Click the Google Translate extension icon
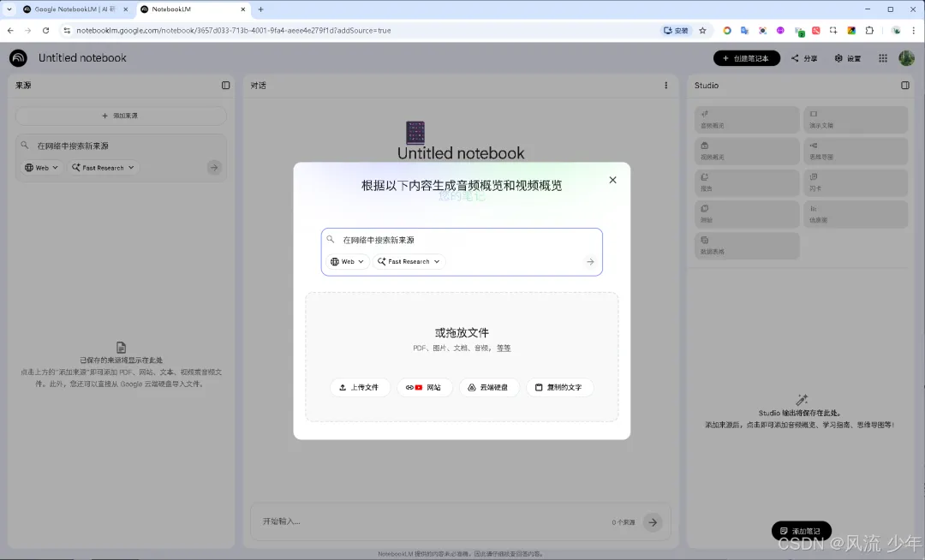 744,31
